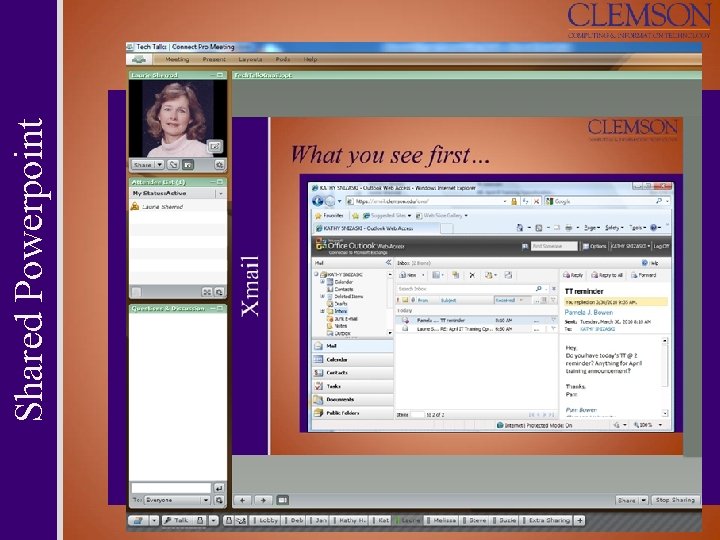The image size is (720, 540).
Task: Toggle the camera icon in camera pod
Action: coord(188,164)
